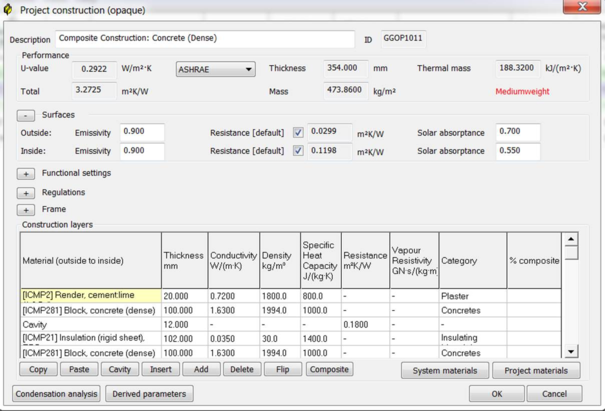Open System materials
The image size is (605, 411).
click(x=445, y=370)
